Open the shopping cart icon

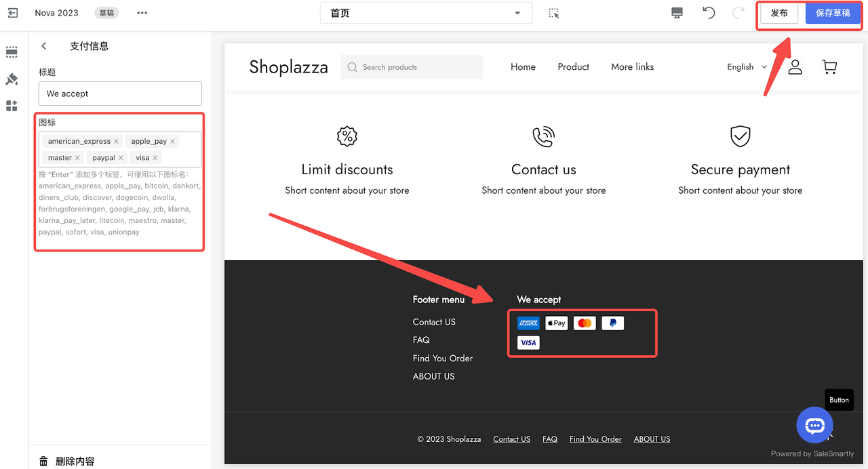(829, 66)
